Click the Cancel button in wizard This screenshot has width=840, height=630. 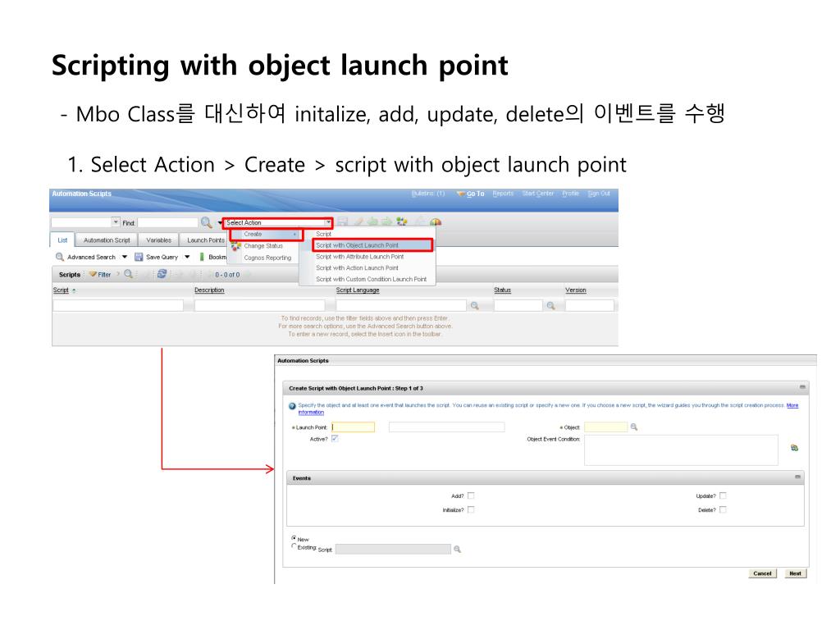(x=762, y=573)
